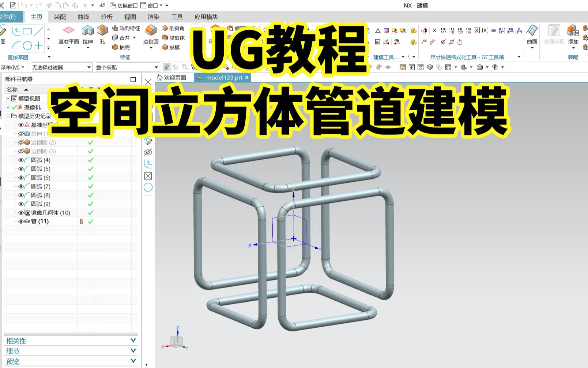Pick the sketch Arc tool

pyautogui.click(x=16, y=46)
